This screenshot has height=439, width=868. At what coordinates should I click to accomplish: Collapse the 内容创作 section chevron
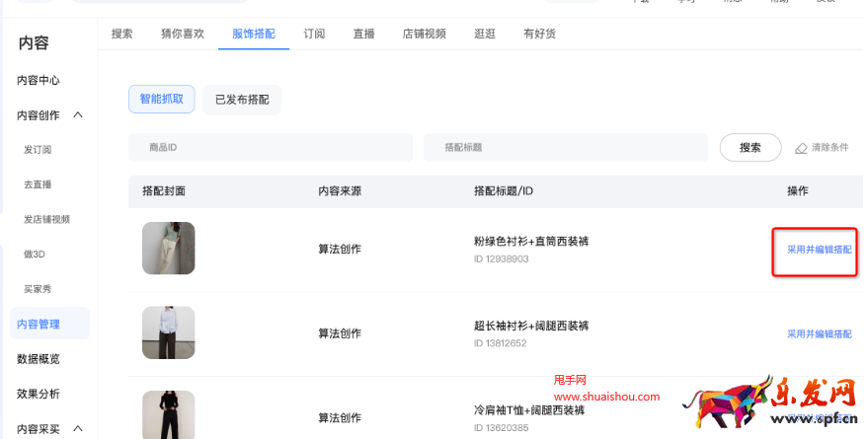[x=78, y=115]
